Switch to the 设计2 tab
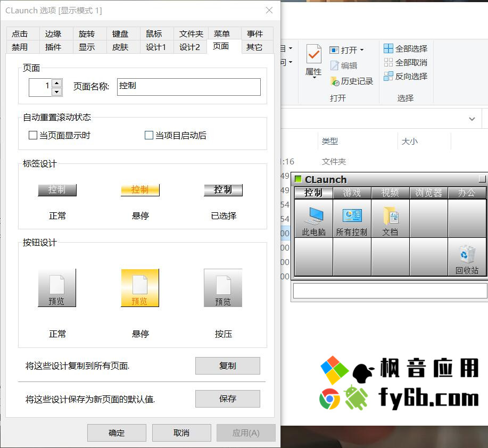This screenshot has width=488, height=448. (190, 47)
